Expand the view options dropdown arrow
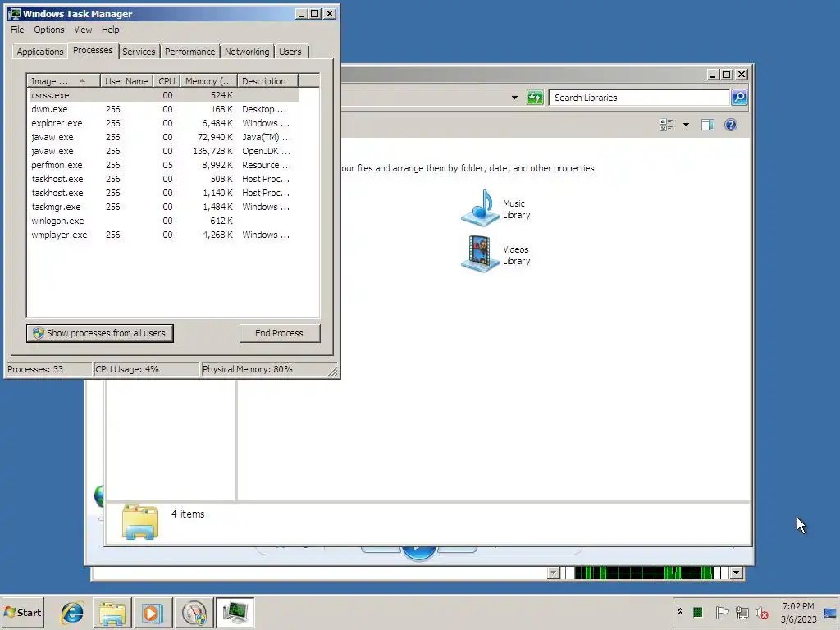 pos(686,125)
